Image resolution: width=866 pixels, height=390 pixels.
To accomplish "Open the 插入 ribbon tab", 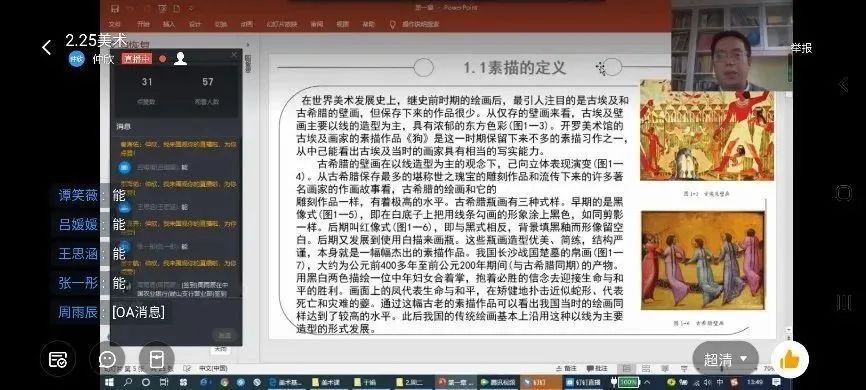I will pyautogui.click(x=168, y=24).
